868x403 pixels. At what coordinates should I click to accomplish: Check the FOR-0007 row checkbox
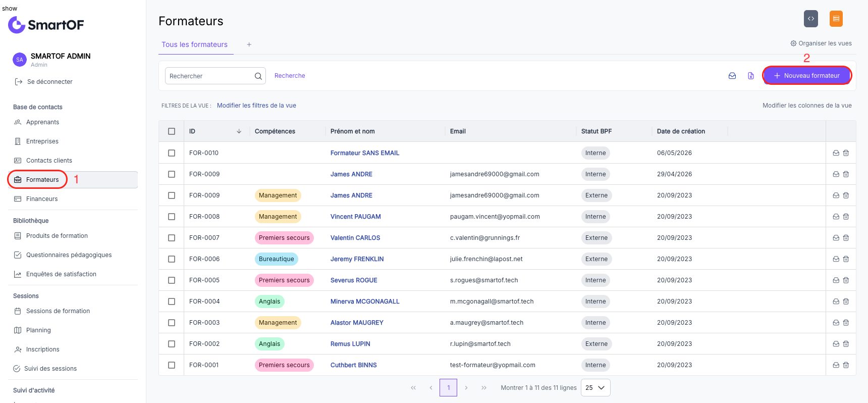(172, 238)
